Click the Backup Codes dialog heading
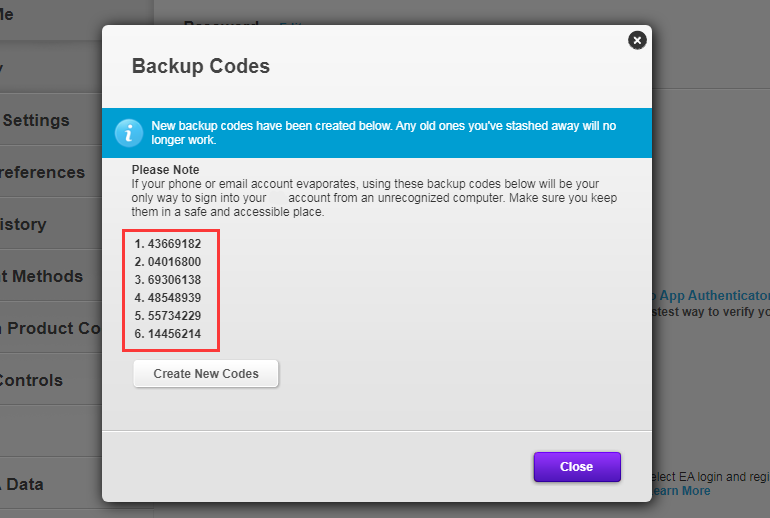Image resolution: width=770 pixels, height=518 pixels. [x=201, y=67]
